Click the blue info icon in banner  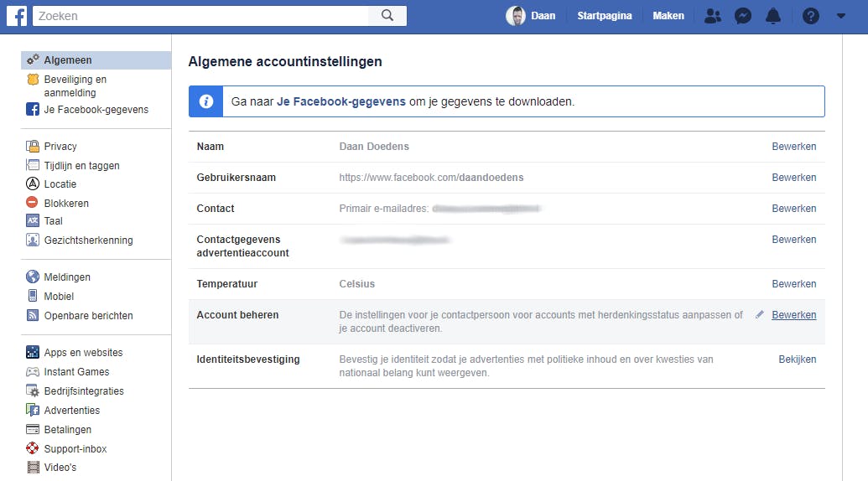pos(205,101)
